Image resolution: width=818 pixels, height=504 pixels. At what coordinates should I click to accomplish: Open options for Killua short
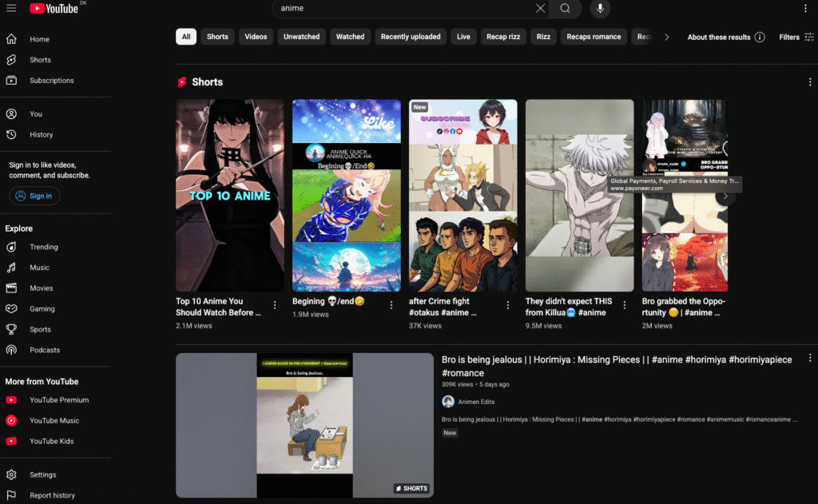tap(625, 305)
